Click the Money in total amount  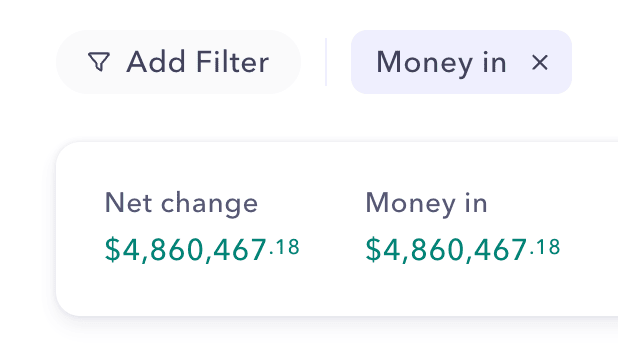(463, 250)
